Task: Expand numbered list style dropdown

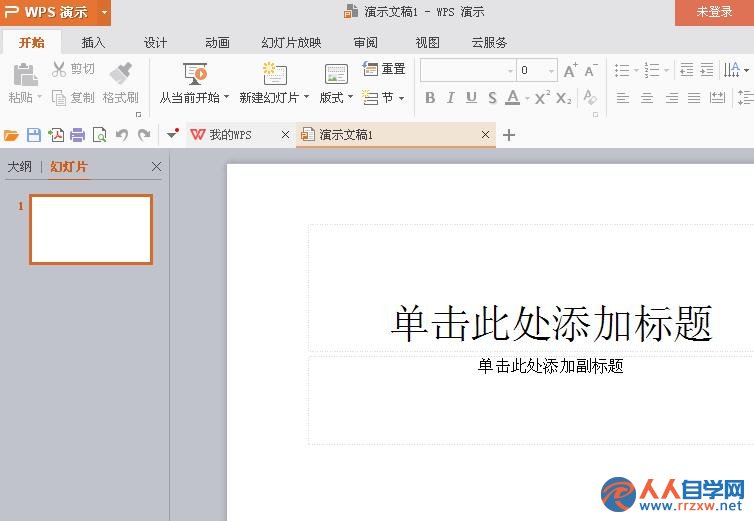Action: click(x=666, y=71)
